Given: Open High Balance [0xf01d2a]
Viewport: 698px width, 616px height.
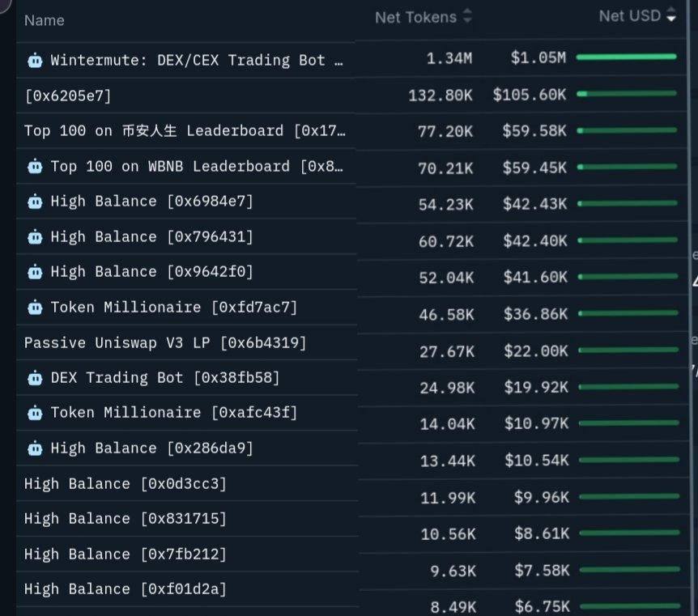Looking at the screenshot, I should tap(125, 588).
